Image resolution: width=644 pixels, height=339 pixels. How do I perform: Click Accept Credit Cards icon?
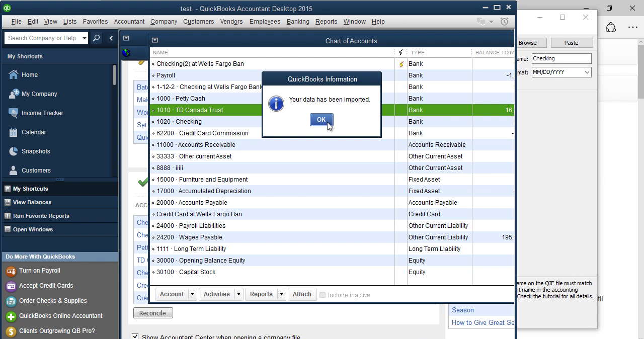pyautogui.click(x=11, y=286)
